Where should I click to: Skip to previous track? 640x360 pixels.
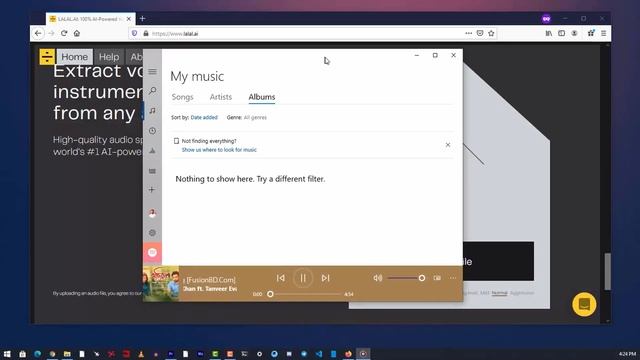pyautogui.click(x=281, y=278)
